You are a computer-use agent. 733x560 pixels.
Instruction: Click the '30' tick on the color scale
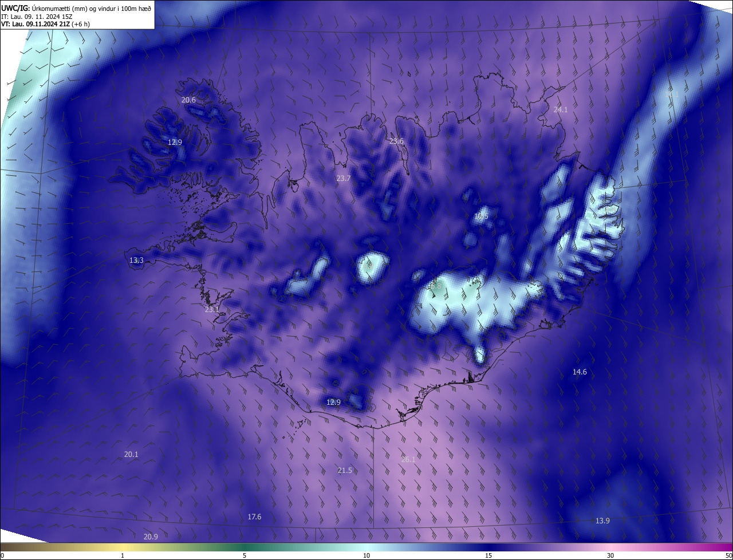[x=610, y=556]
